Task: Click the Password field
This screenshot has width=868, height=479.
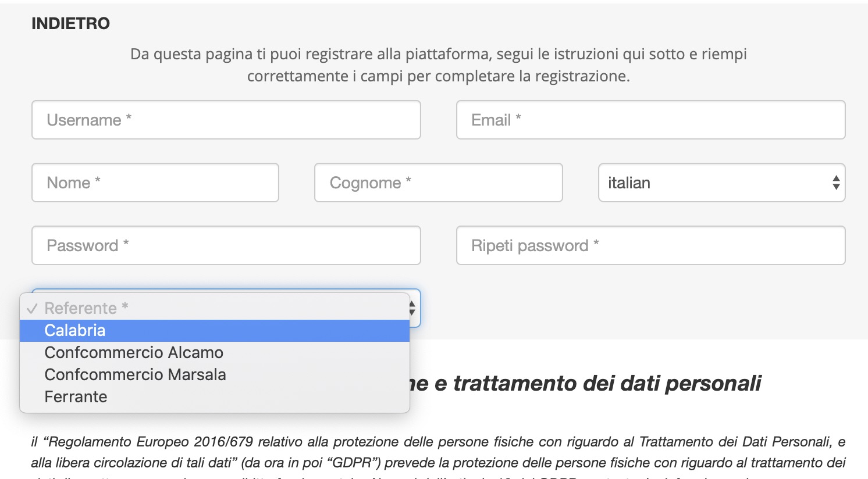Action: pos(226,245)
